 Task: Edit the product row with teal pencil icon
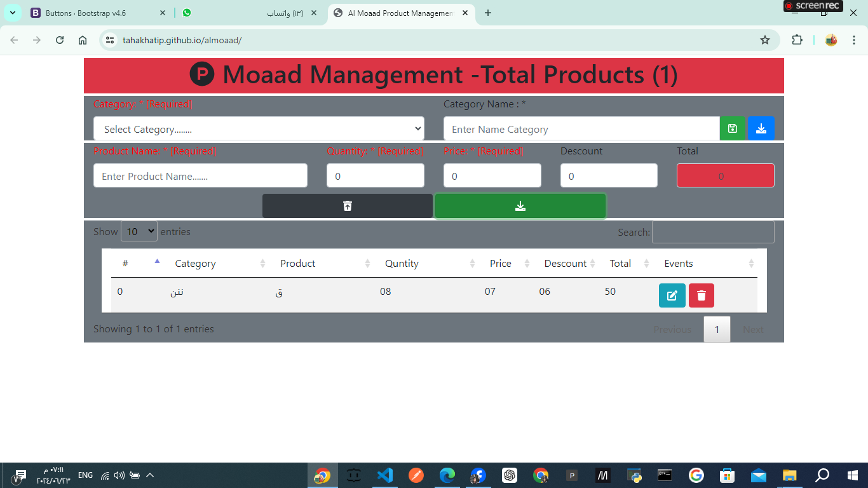click(x=672, y=295)
